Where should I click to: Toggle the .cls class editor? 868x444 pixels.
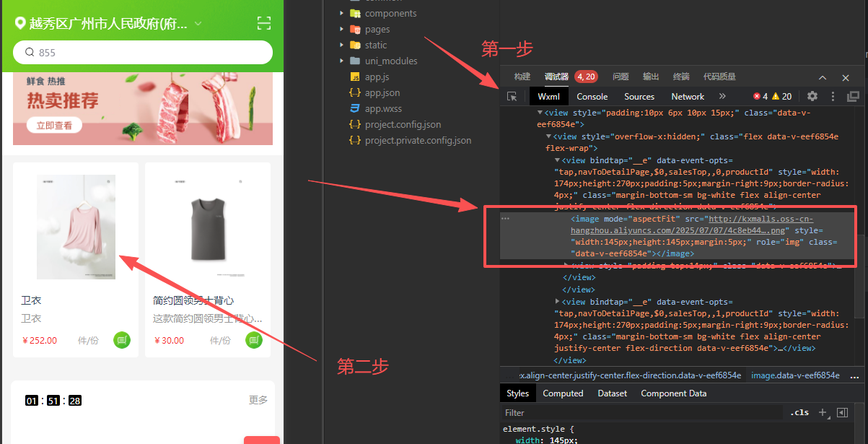(x=799, y=412)
